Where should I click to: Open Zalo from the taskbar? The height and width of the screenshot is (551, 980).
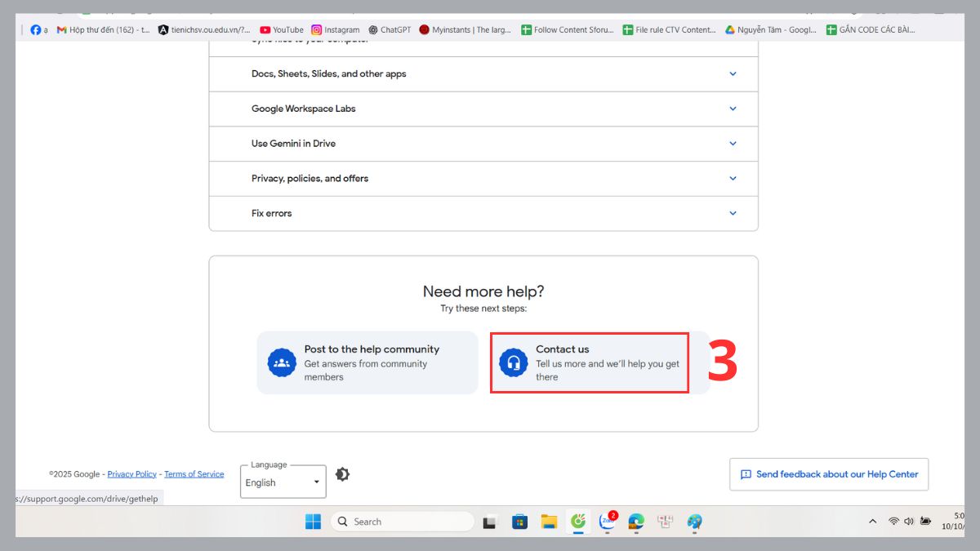(x=608, y=522)
